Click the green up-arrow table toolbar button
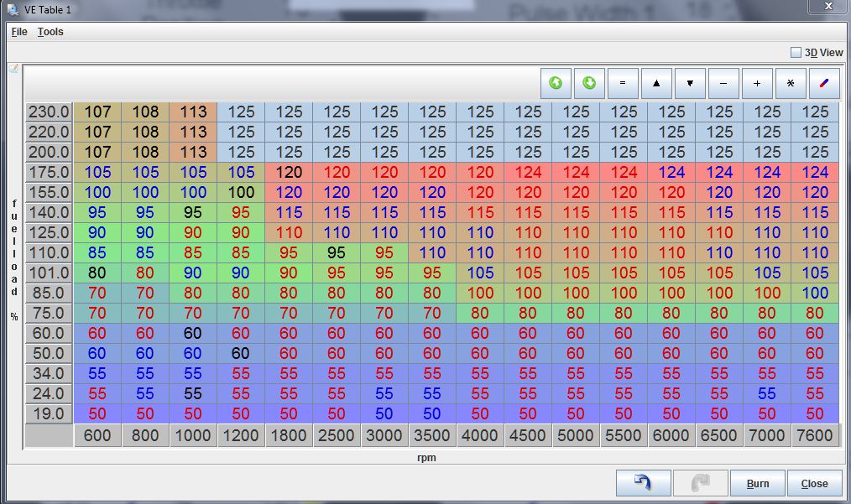This screenshot has width=851, height=504. 556,84
